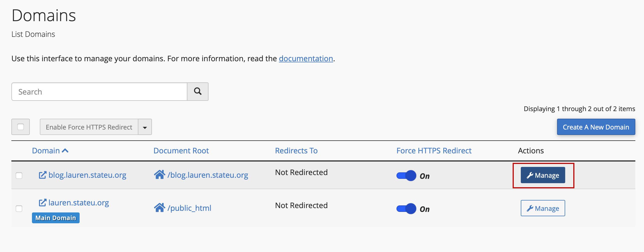Open the documentation link
Viewport: 644px width, 252px height.
(x=306, y=59)
